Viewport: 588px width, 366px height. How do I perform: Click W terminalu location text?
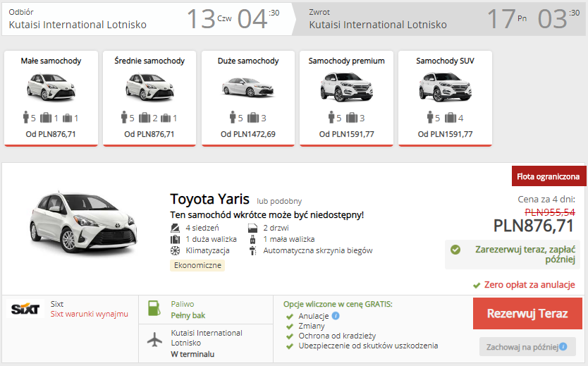(x=192, y=355)
